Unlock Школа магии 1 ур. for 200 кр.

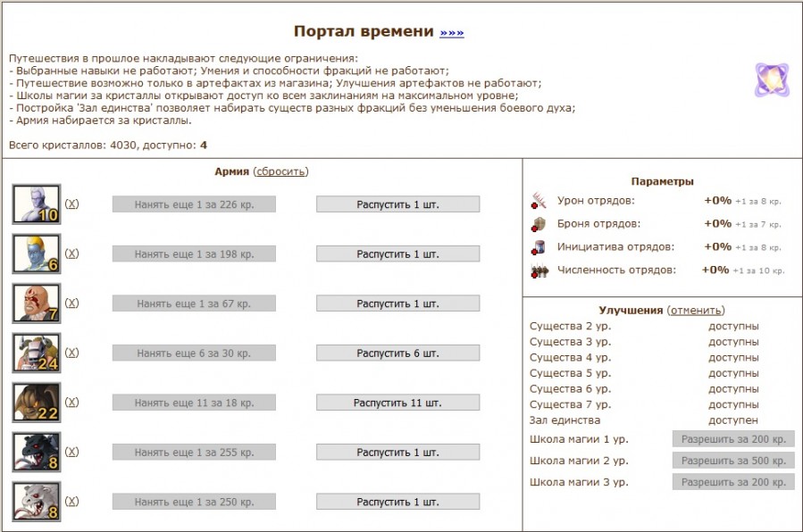click(x=733, y=439)
